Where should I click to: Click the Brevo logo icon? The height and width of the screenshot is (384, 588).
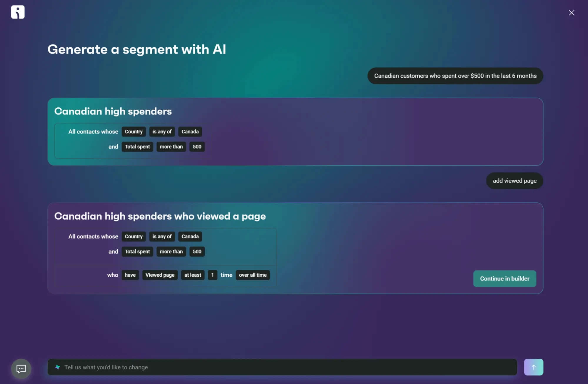[x=18, y=12]
